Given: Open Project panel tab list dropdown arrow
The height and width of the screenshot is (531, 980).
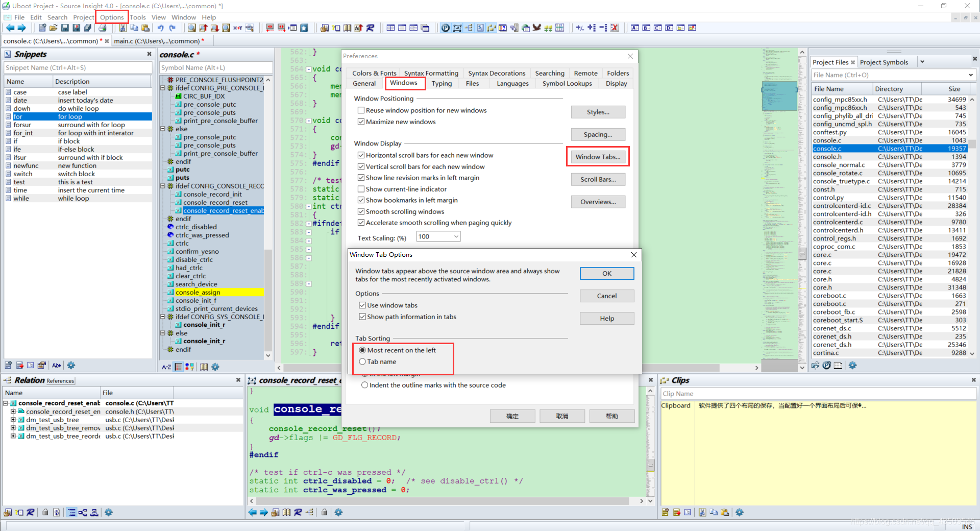Looking at the screenshot, I should tap(922, 62).
